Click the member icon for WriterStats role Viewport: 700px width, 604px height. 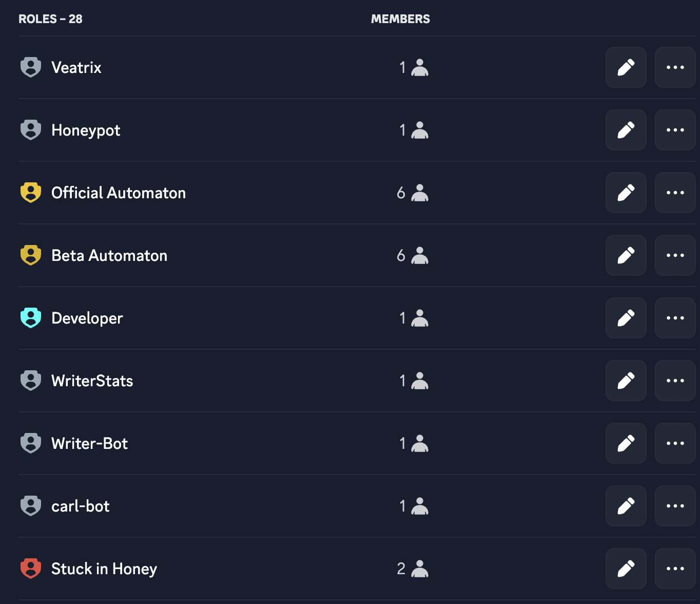click(x=420, y=381)
